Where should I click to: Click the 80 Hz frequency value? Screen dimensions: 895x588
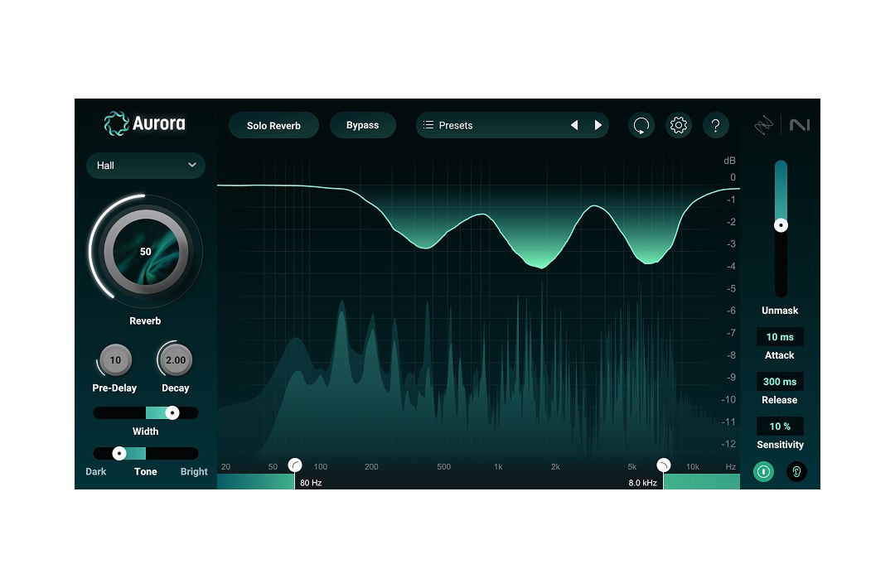coord(311,483)
